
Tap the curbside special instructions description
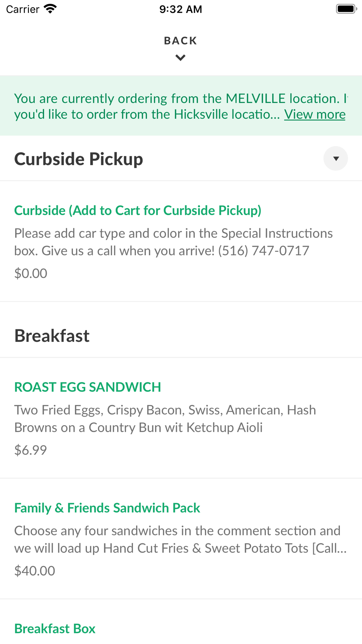173,242
